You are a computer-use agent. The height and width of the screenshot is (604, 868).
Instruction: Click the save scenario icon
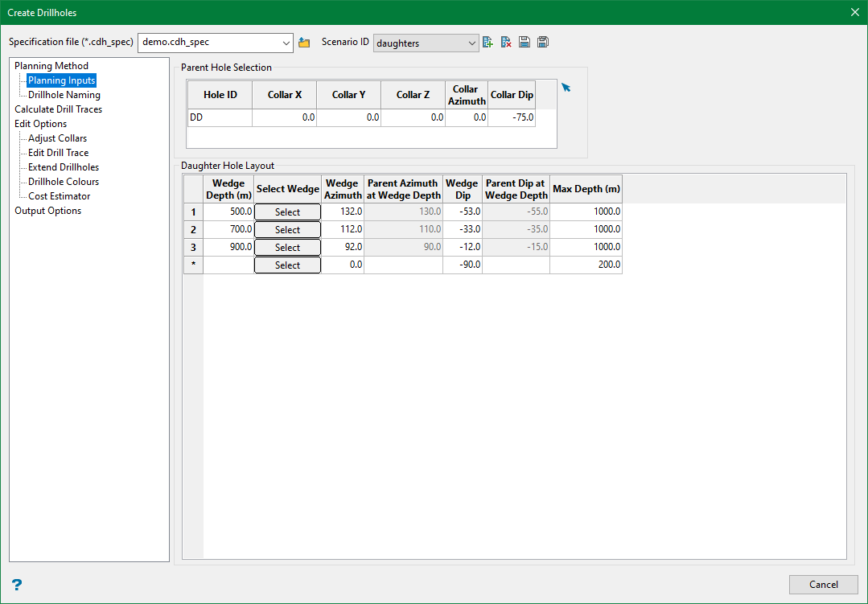tap(525, 43)
